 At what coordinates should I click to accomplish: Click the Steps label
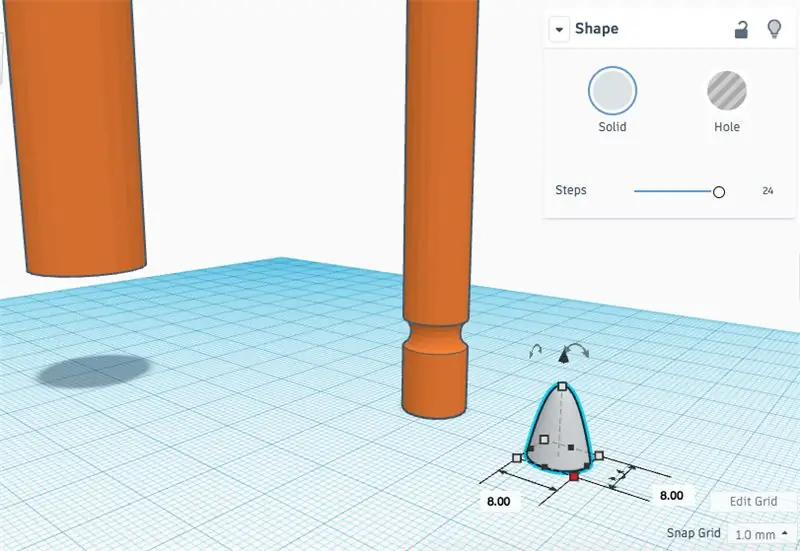(x=570, y=190)
